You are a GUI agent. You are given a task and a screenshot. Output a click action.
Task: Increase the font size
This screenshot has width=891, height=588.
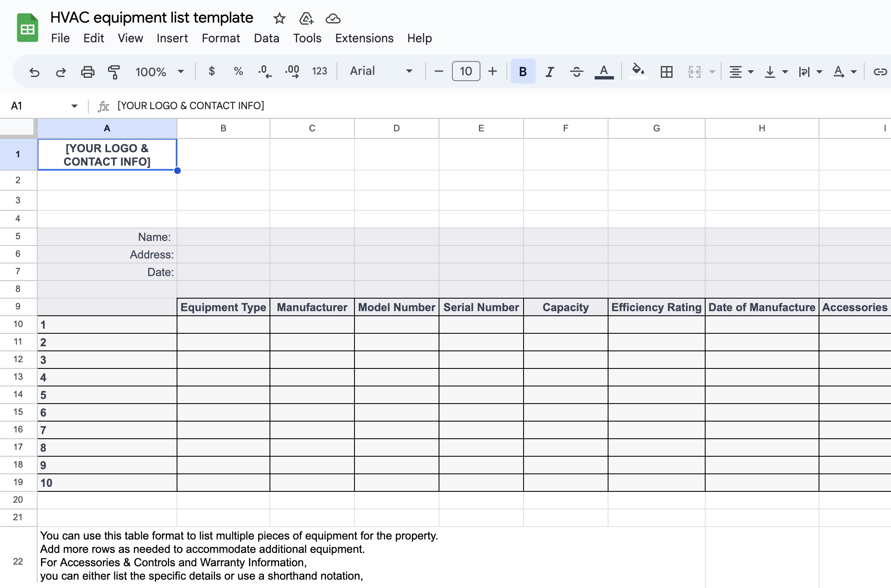[493, 71]
